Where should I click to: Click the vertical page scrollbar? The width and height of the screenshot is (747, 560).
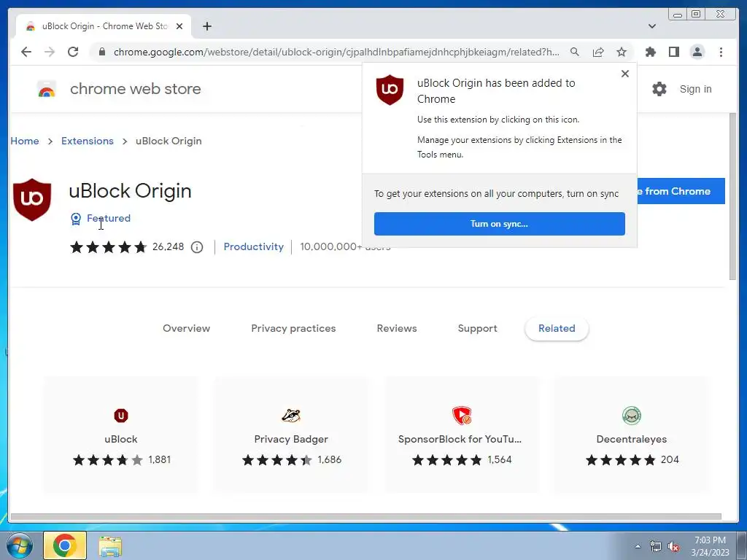(732, 196)
